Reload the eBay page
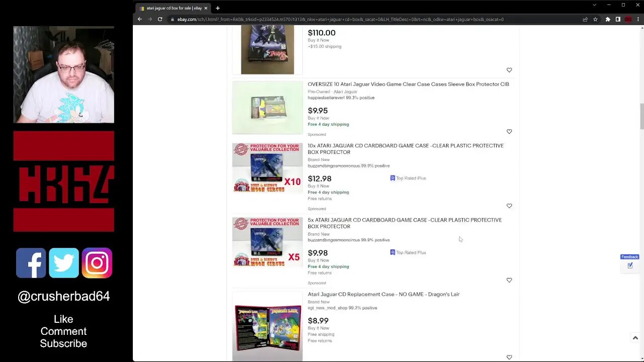 (160, 19)
